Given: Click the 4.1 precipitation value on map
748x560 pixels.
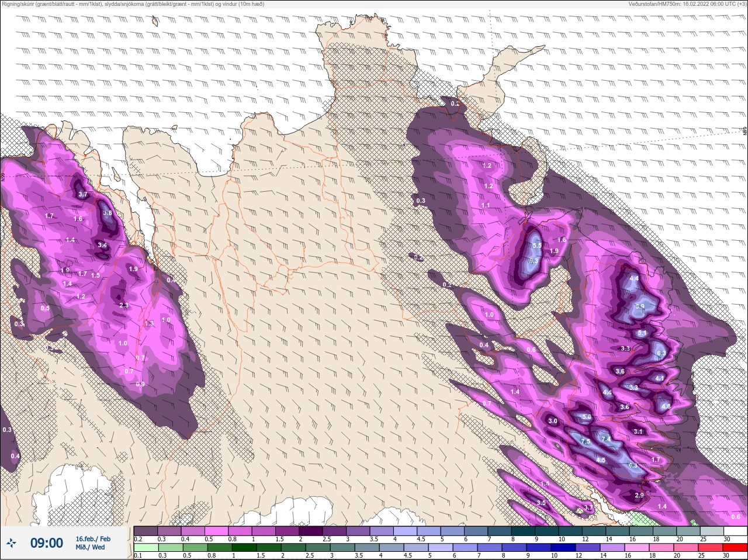Looking at the screenshot, I should point(659,379).
